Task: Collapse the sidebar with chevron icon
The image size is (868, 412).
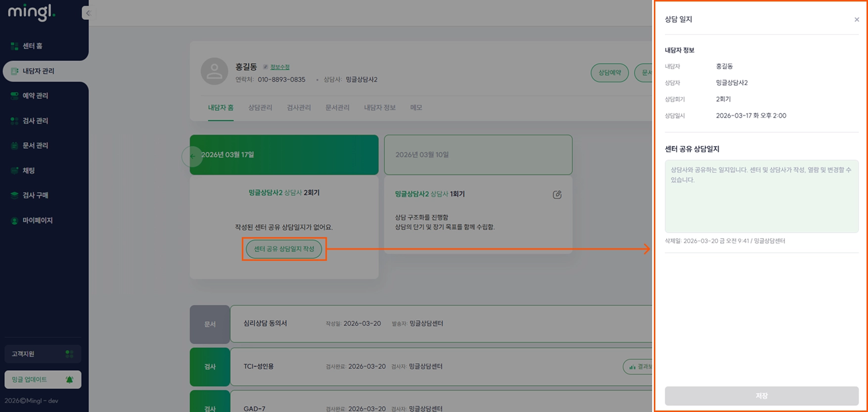Action: pos(88,13)
